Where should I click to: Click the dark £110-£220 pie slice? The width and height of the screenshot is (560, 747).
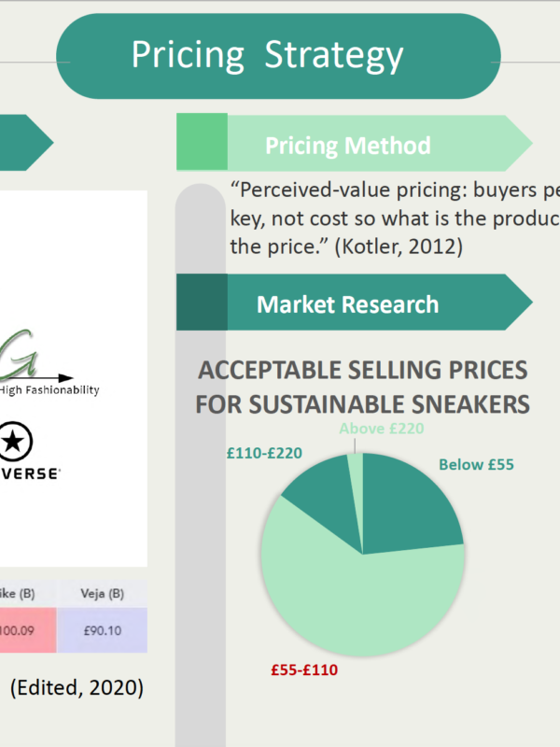click(x=326, y=493)
